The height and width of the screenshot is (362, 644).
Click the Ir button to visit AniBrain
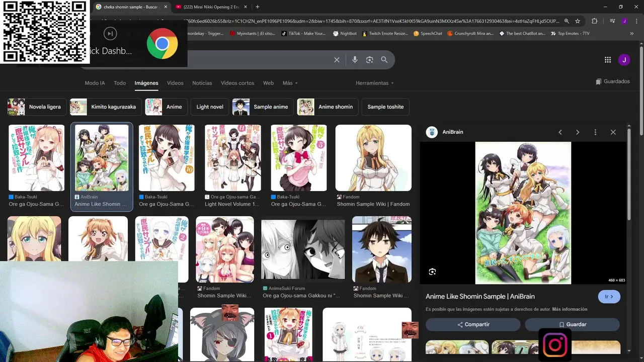pos(609,297)
